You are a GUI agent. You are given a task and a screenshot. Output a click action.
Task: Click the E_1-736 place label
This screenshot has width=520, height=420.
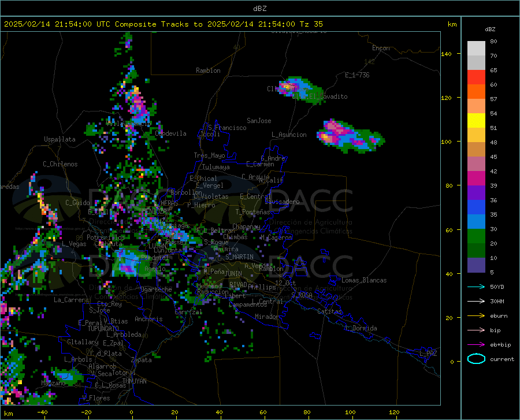click(x=357, y=75)
